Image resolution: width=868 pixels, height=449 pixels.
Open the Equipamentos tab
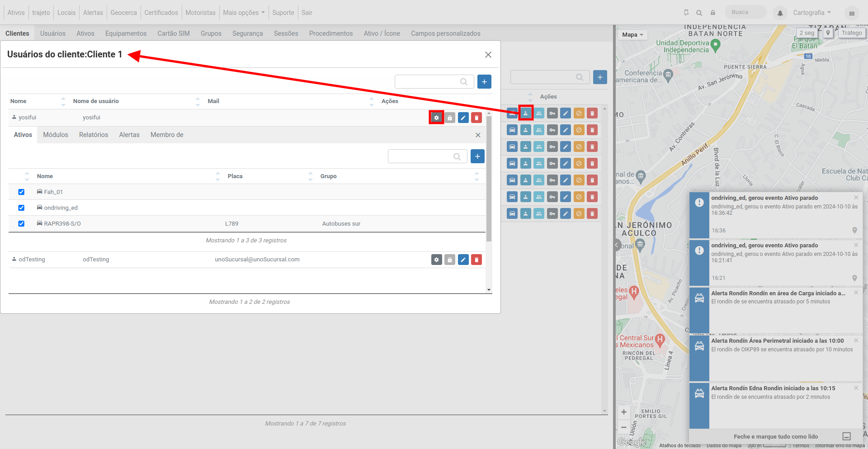coord(126,33)
